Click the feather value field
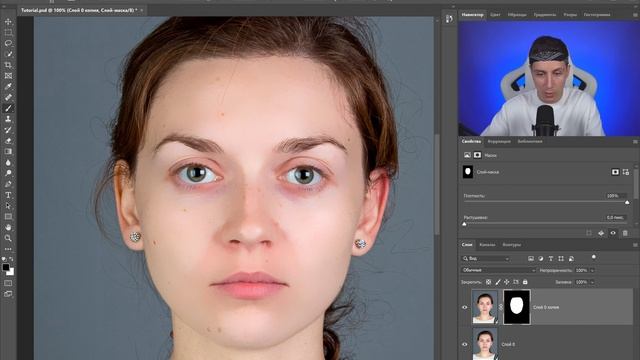This screenshot has height=360, width=640. [x=615, y=218]
